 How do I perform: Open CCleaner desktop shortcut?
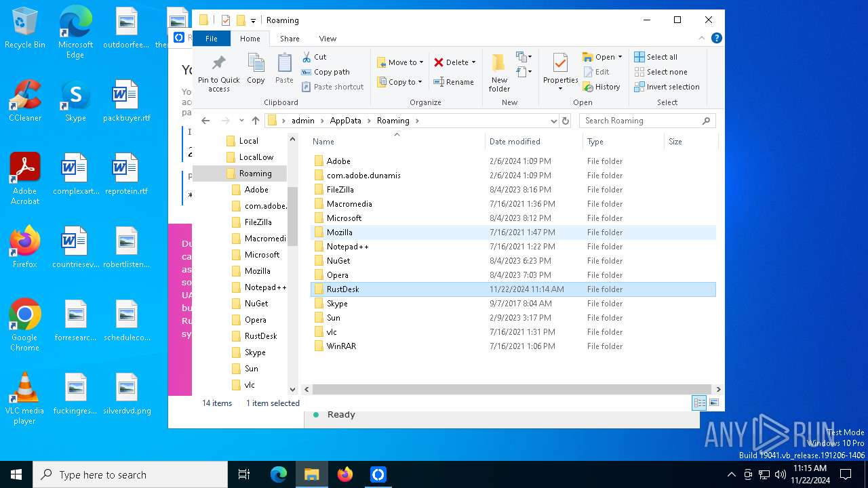25,101
